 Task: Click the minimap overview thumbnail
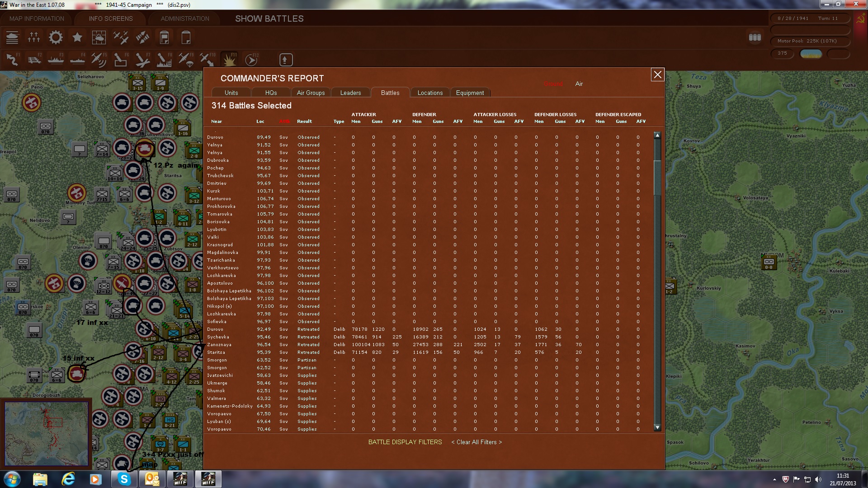[x=46, y=434]
